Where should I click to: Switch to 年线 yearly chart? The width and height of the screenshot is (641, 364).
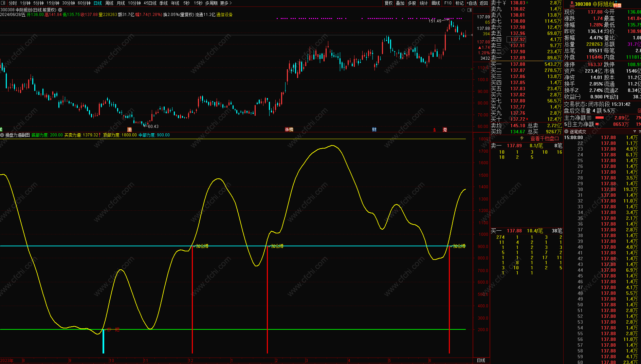(x=175, y=3)
